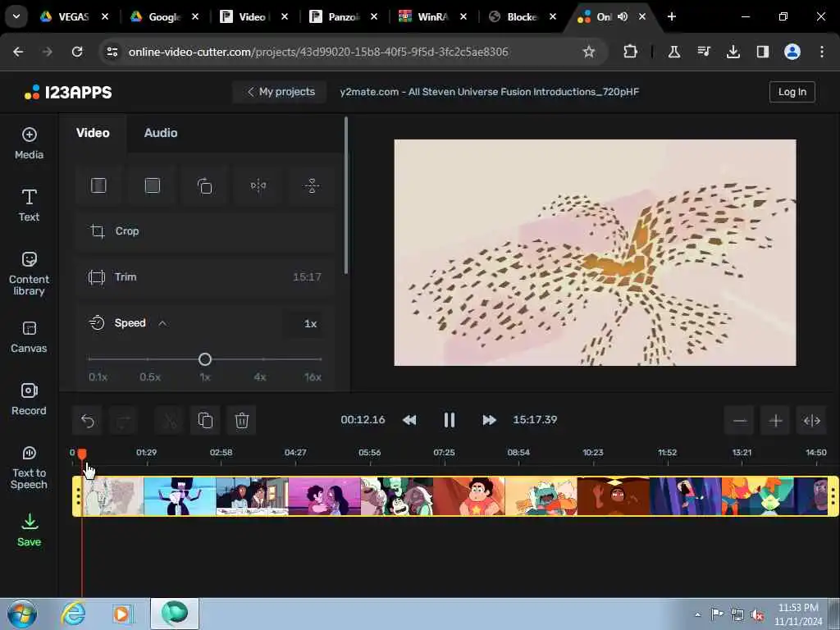Zoom in the timeline
Screen dimensions: 840x630
point(775,421)
